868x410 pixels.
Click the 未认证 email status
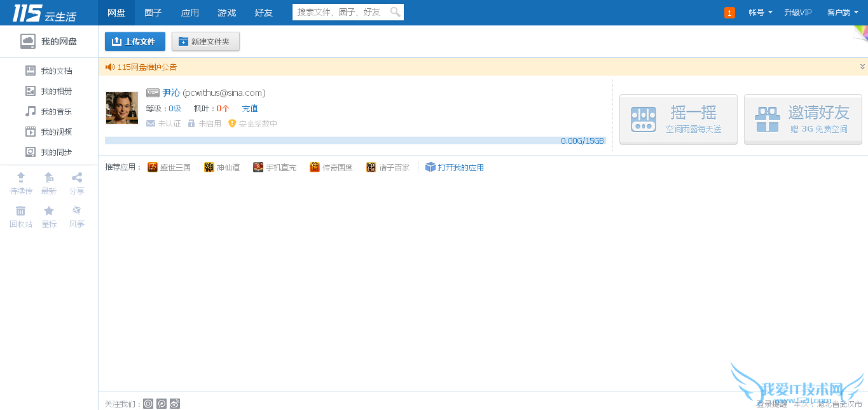coord(163,124)
